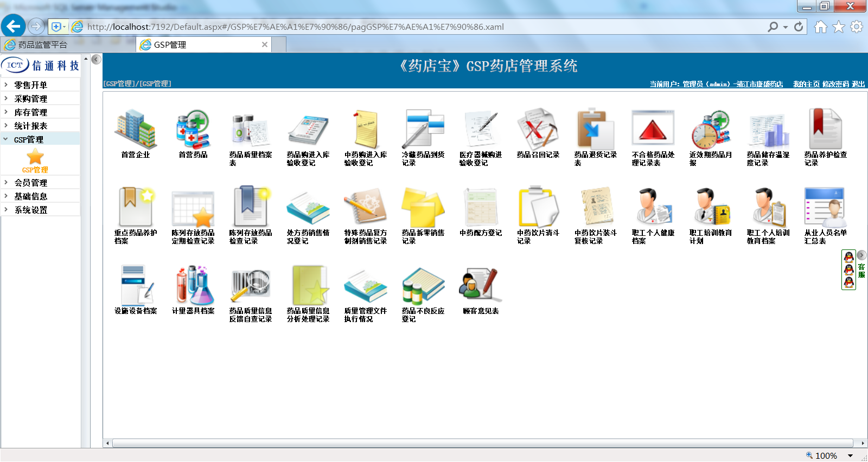Click the browser back button
This screenshot has width=868, height=462.
tap(13, 25)
